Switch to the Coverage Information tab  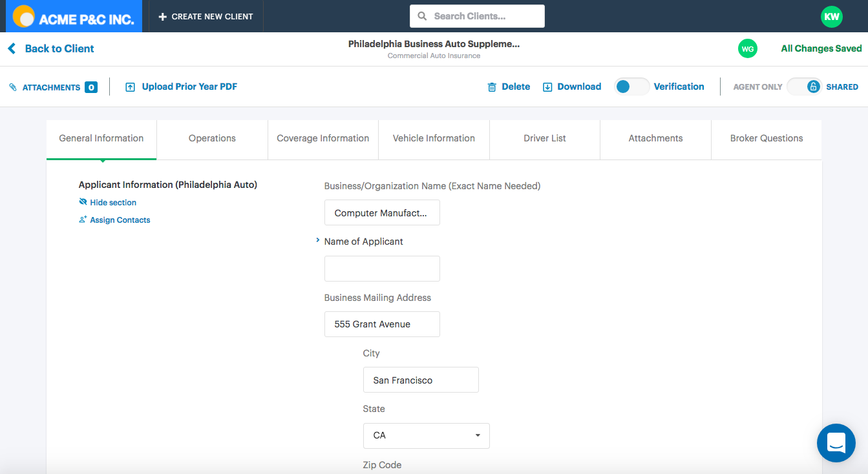click(323, 139)
